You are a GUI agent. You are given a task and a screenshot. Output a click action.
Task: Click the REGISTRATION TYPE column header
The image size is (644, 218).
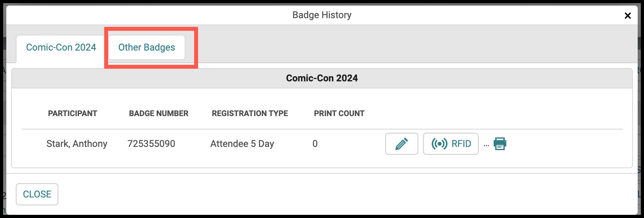click(250, 113)
